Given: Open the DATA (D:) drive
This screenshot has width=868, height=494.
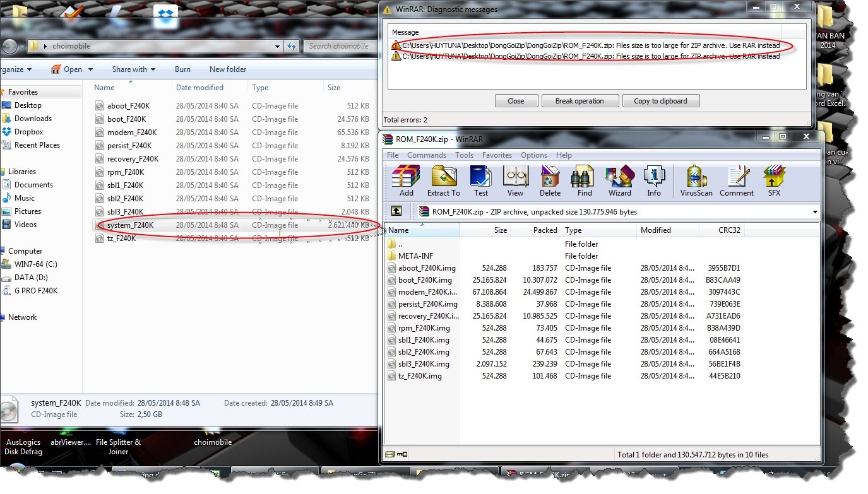Looking at the screenshot, I should click(x=31, y=278).
